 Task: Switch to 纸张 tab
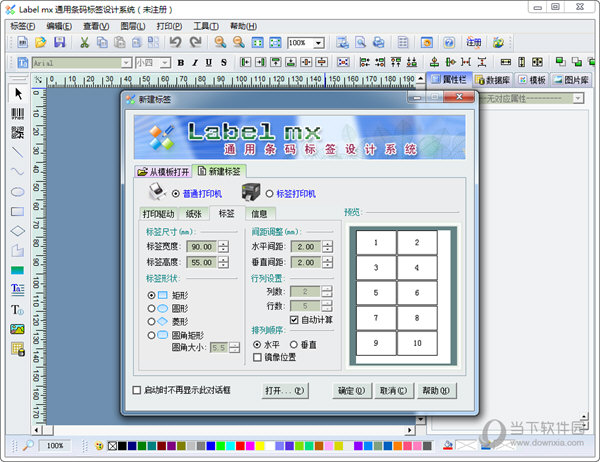tap(194, 214)
